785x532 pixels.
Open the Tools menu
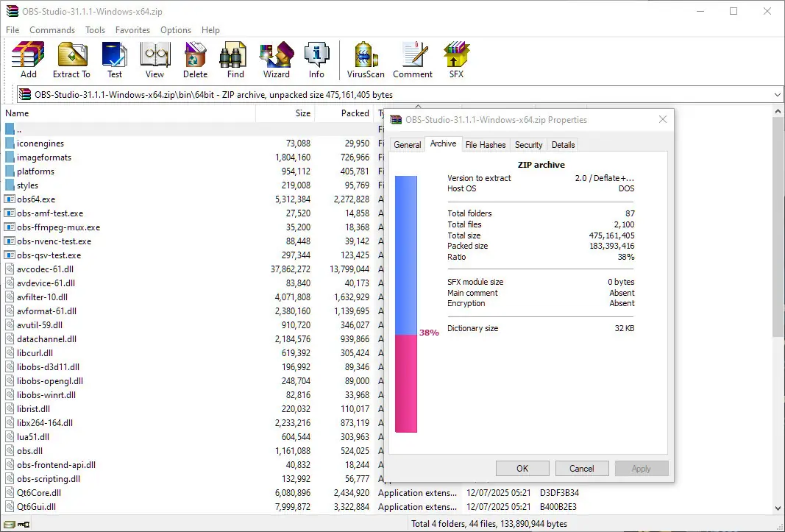click(x=95, y=30)
